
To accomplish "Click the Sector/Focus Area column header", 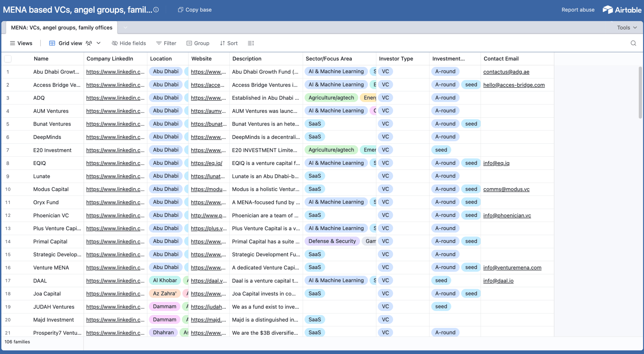I will (339, 58).
